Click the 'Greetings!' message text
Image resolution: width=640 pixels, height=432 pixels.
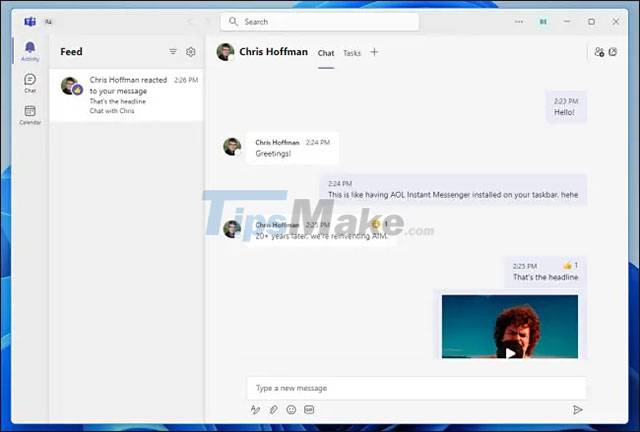pos(273,154)
